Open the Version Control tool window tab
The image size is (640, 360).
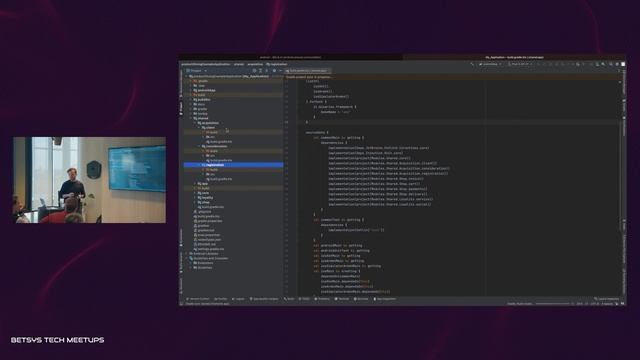tap(198, 299)
